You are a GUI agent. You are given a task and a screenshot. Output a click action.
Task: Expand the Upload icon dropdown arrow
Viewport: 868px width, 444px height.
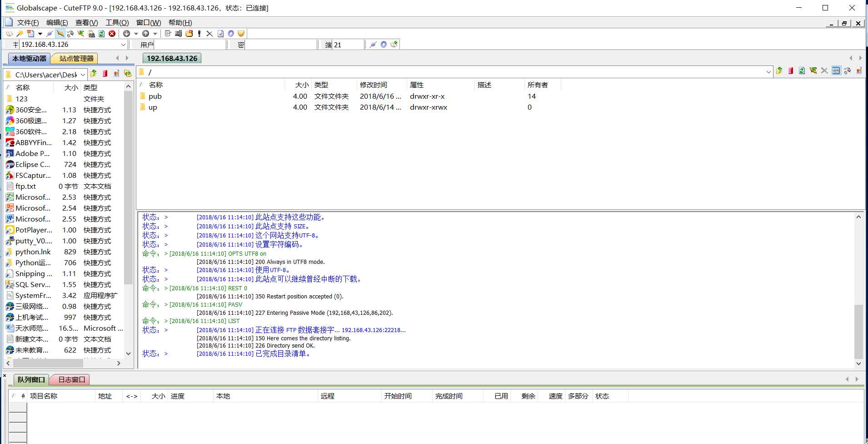pyautogui.click(x=155, y=34)
